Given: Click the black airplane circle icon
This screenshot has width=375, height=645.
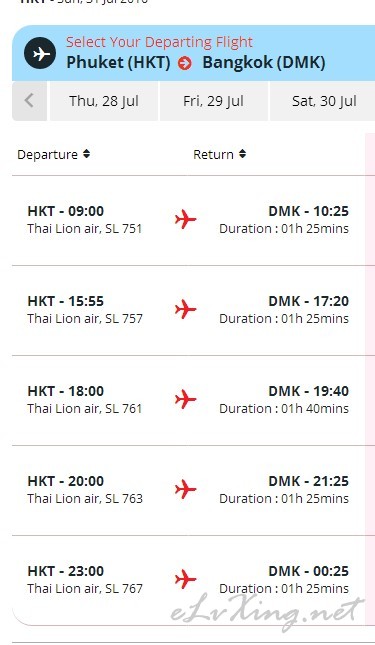Looking at the screenshot, I should tap(40, 53).
